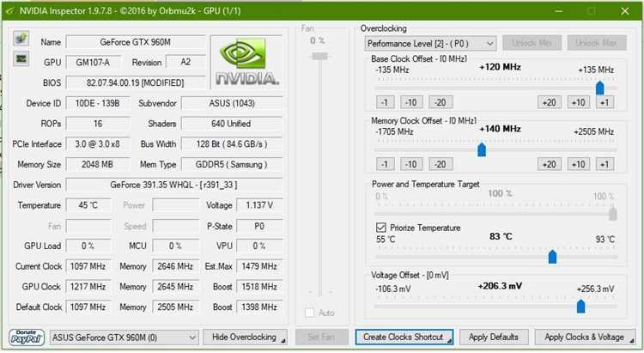This screenshot has width=644, height=353.
Task: Open the ASUS GeForce GTX 960M GPU selector
Action: click(124, 338)
